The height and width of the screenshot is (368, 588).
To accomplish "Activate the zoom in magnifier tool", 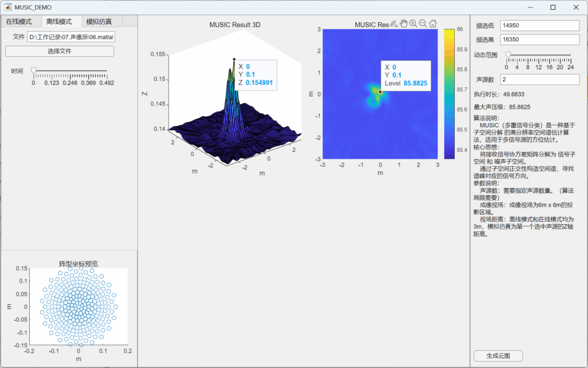I will tap(413, 24).
